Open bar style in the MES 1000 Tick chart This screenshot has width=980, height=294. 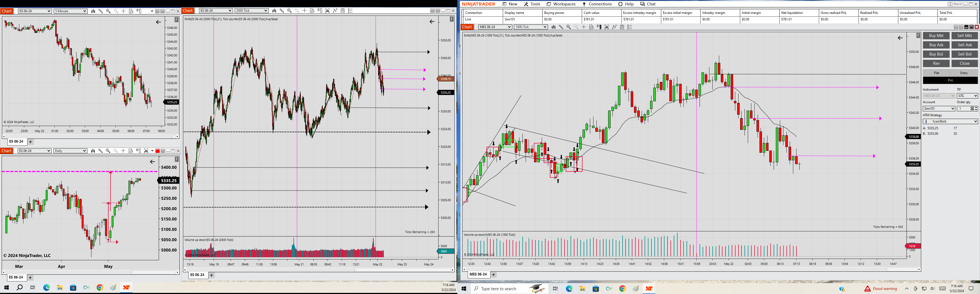553,27
